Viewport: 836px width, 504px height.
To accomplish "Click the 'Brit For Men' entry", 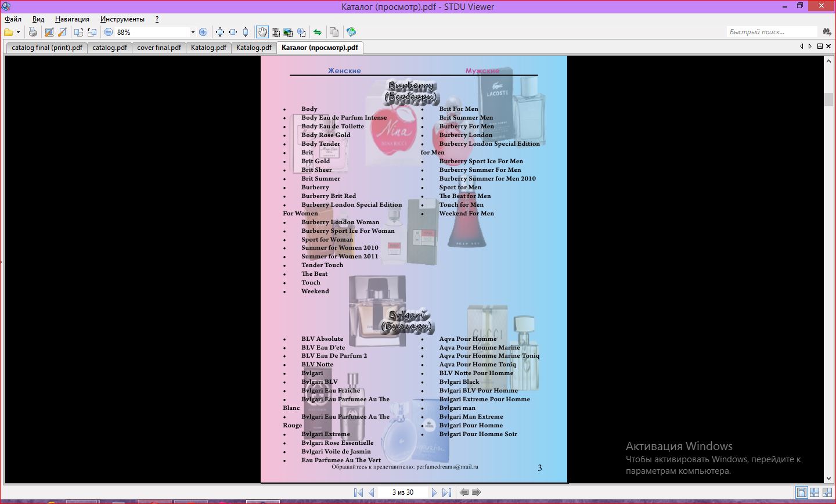I will 459,109.
